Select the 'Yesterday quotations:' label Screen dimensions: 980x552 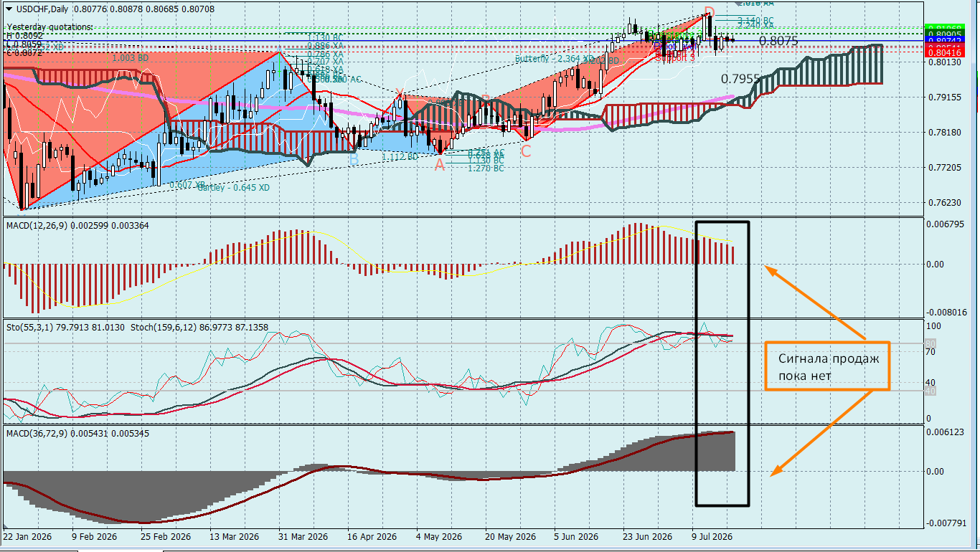point(50,27)
